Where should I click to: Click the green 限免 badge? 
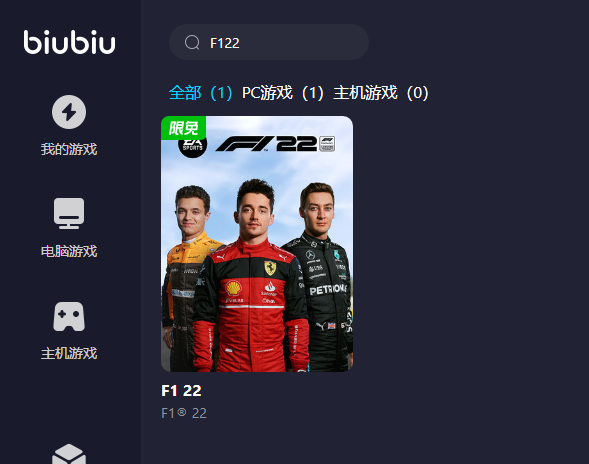click(x=183, y=128)
